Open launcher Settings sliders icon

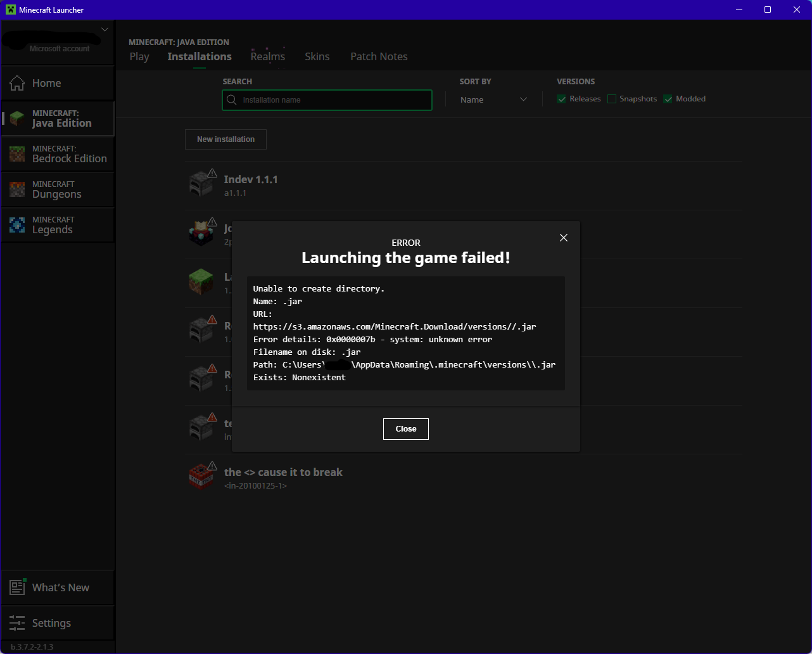point(17,623)
